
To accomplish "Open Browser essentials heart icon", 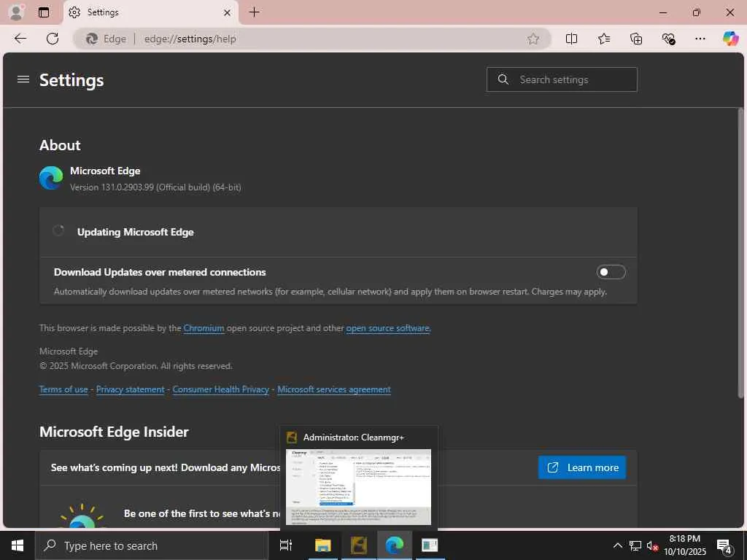I will tap(668, 39).
